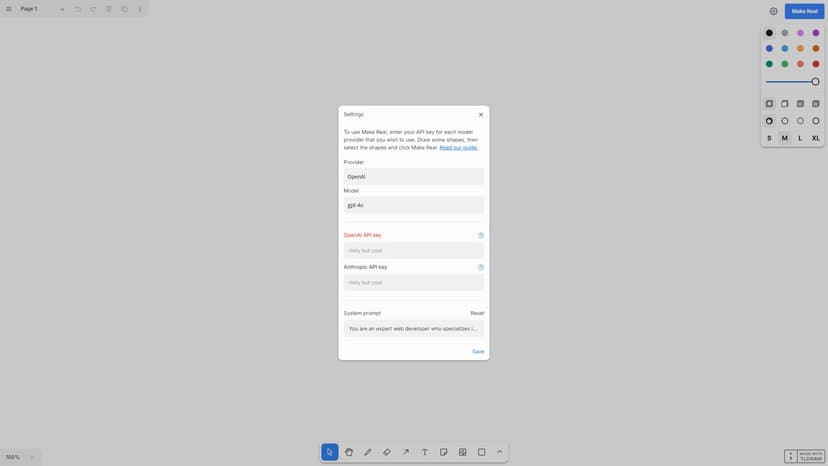Open settings via the gear icon
The height and width of the screenshot is (466, 828).
[773, 11]
